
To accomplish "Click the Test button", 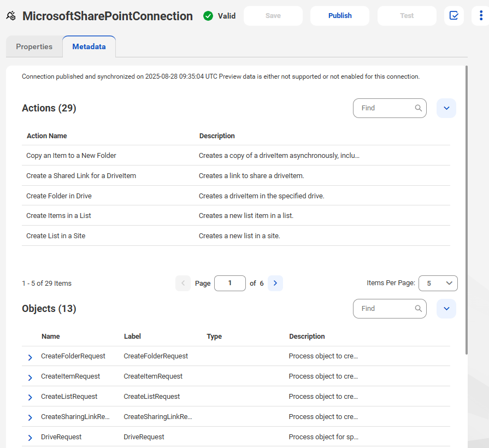I will pyautogui.click(x=406, y=16).
